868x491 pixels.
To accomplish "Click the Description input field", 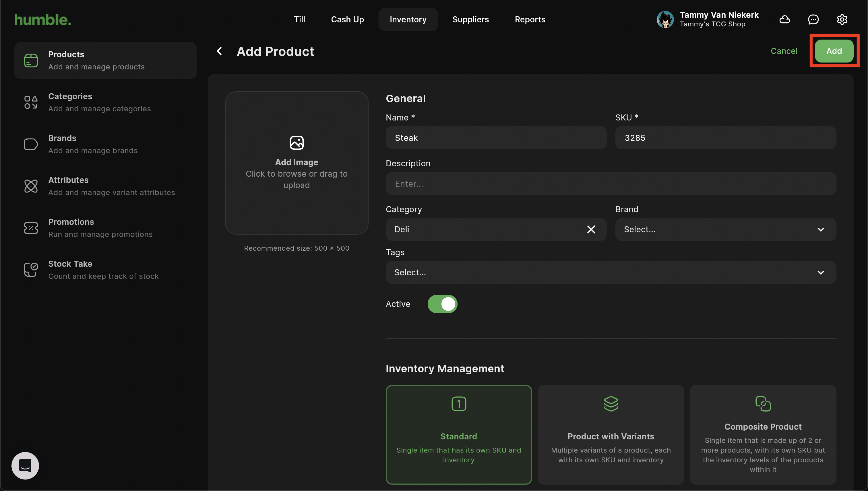I will point(611,184).
